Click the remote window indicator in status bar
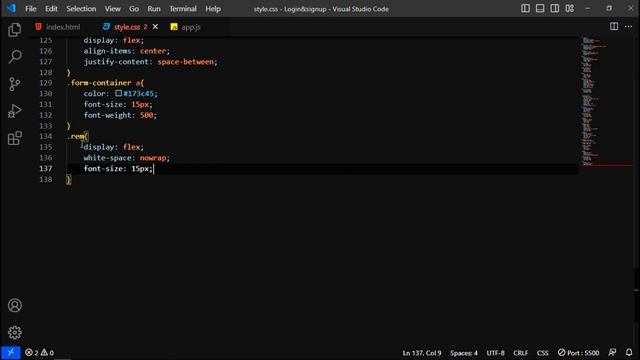The image size is (640, 360). pos(11,353)
